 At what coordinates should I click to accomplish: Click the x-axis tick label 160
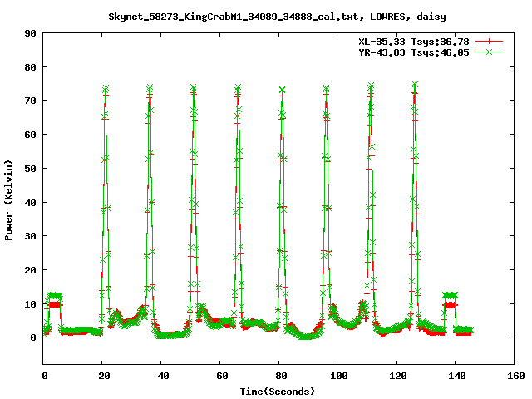516,376
